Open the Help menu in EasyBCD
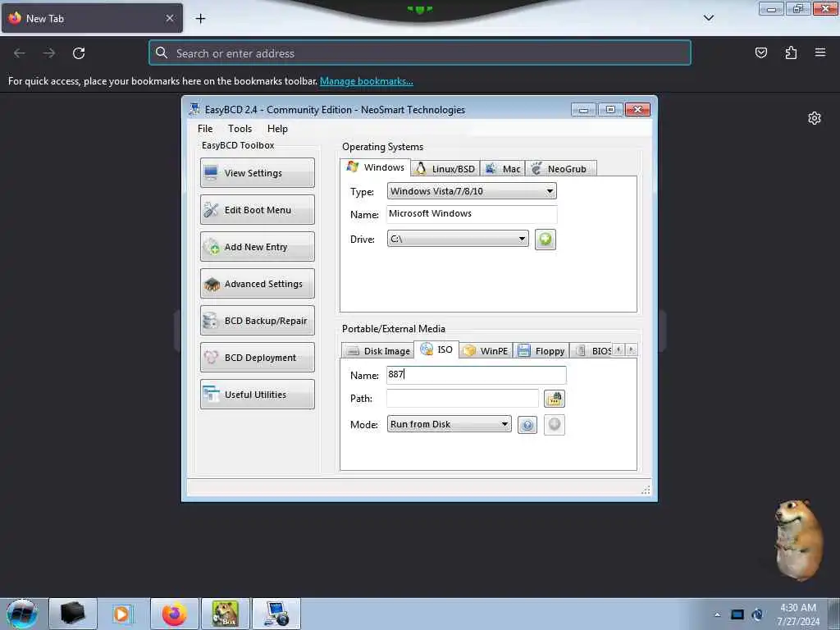Image resolution: width=840 pixels, height=630 pixels. (277, 129)
